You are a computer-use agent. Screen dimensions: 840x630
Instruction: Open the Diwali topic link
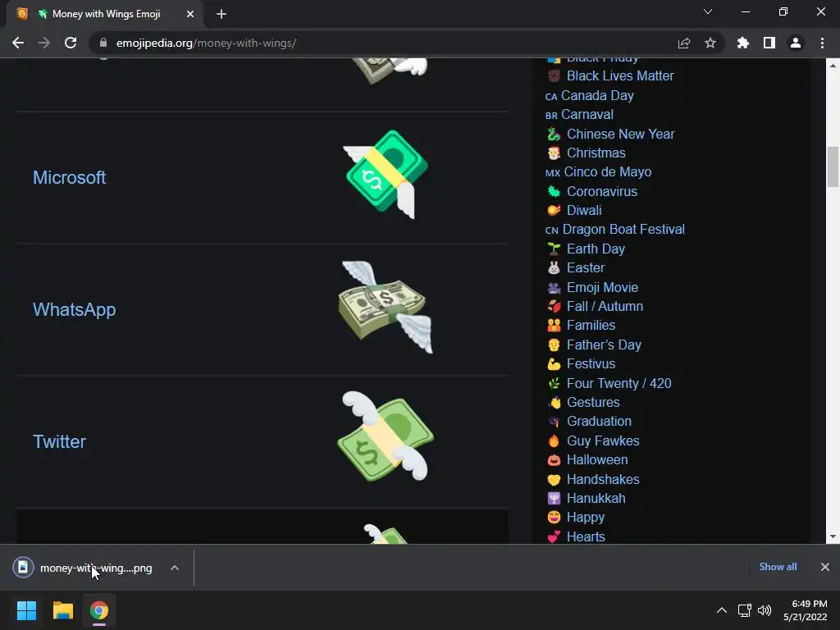pos(584,211)
